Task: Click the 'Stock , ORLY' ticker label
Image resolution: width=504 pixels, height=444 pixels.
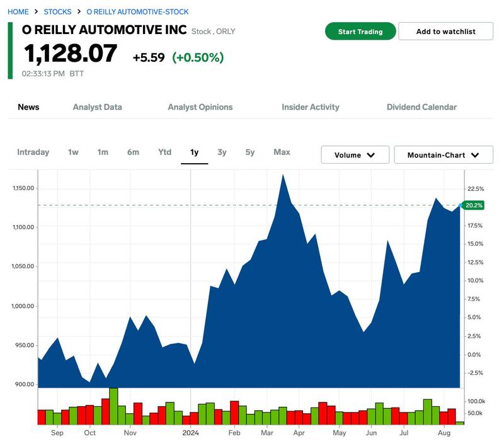Action: point(214,31)
